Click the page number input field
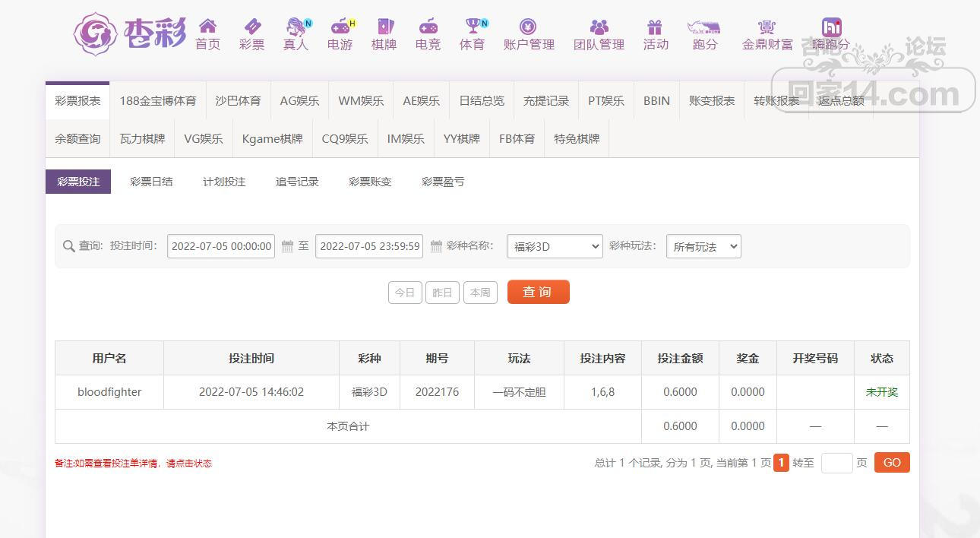 click(836, 463)
